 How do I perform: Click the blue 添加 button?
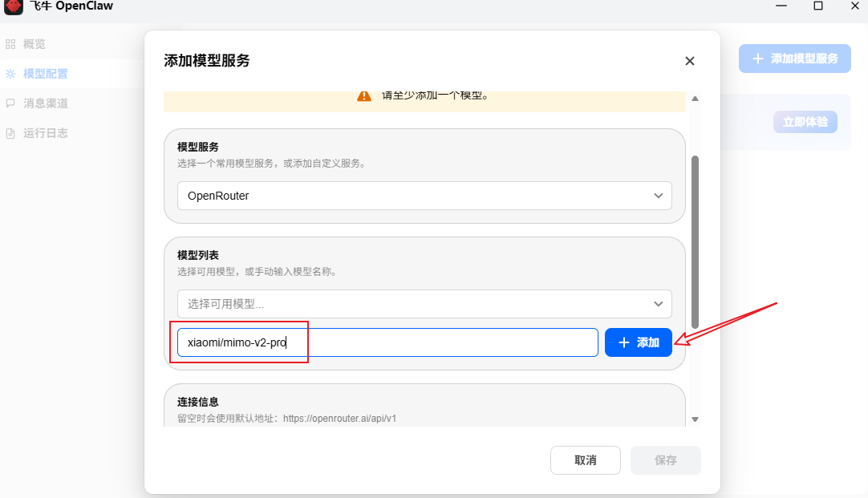coord(639,342)
